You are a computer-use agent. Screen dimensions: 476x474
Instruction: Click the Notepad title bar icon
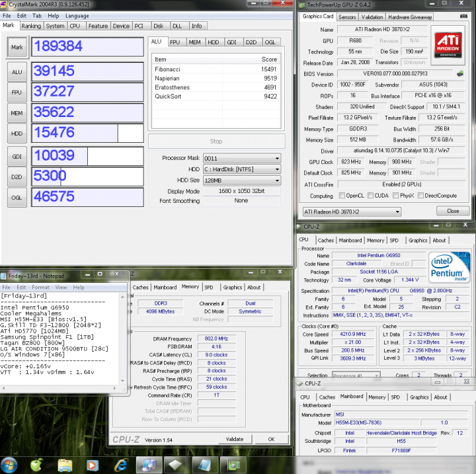tap(3, 276)
